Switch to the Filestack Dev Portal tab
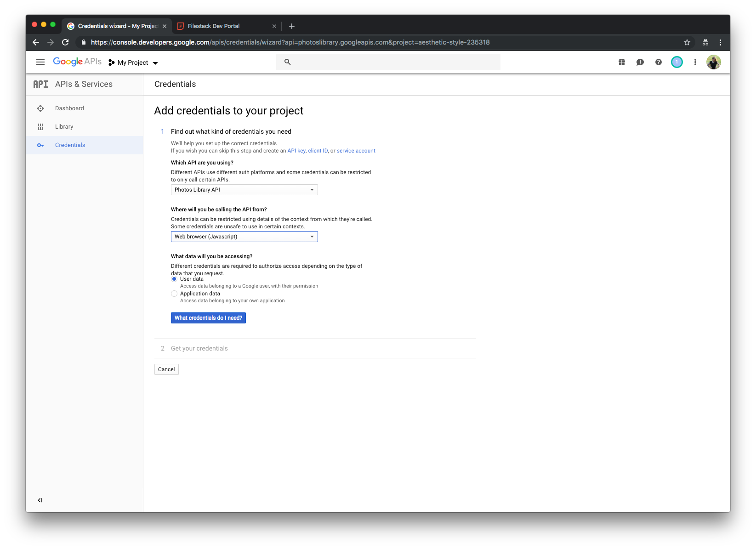756x549 pixels. click(227, 26)
